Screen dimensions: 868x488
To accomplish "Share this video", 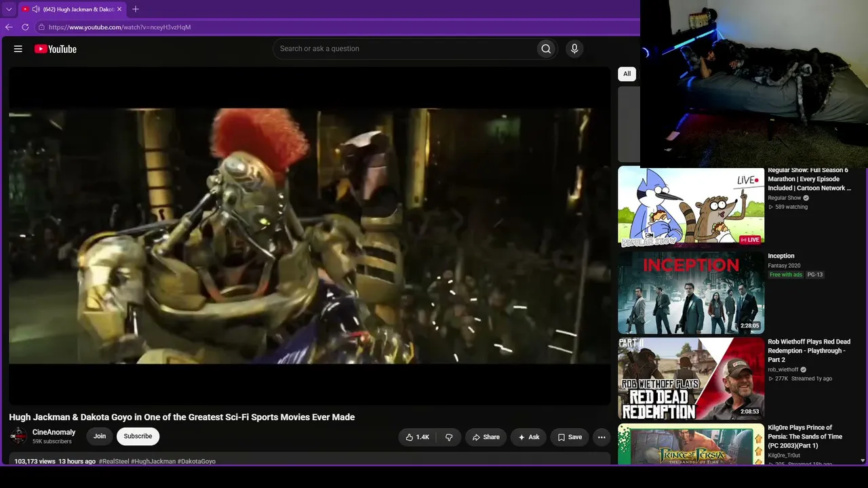I will point(486,437).
